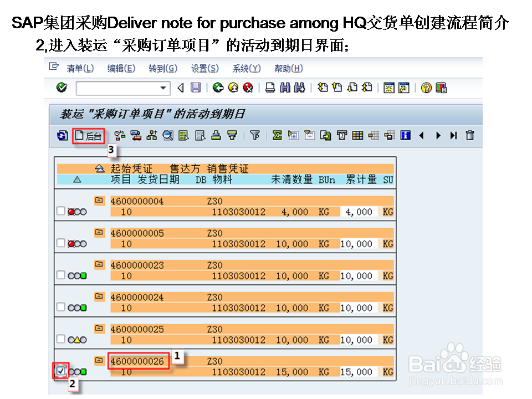Click the green Enter checkmark icon
532x399 pixels.
62,88
